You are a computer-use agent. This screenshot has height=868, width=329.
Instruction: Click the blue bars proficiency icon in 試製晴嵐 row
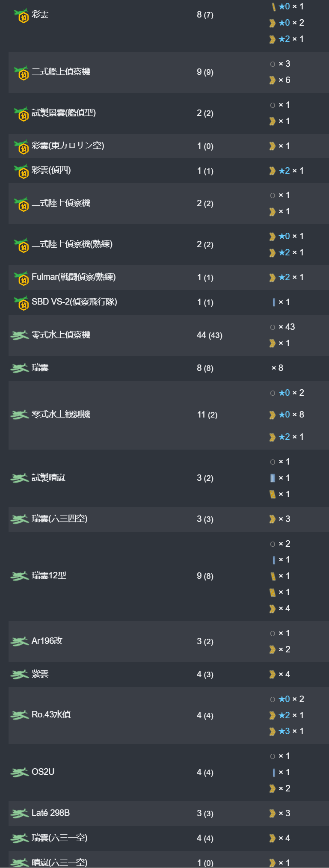273,478
